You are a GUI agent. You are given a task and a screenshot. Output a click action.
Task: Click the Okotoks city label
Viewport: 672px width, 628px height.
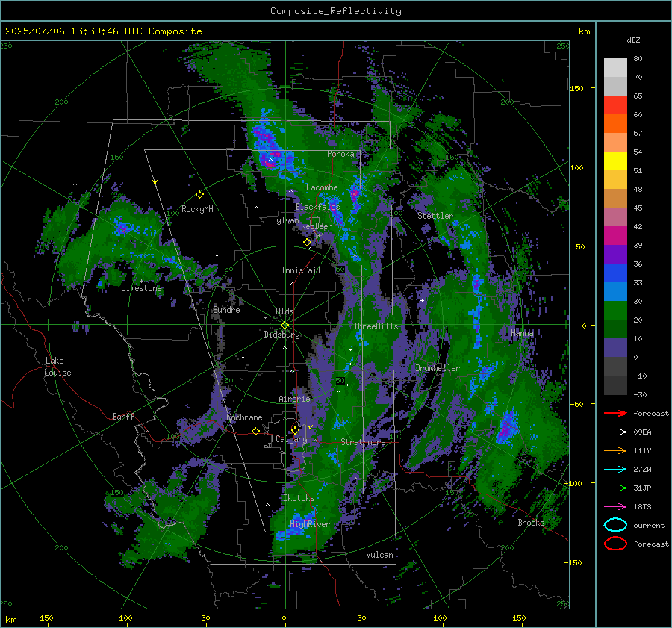pos(299,498)
